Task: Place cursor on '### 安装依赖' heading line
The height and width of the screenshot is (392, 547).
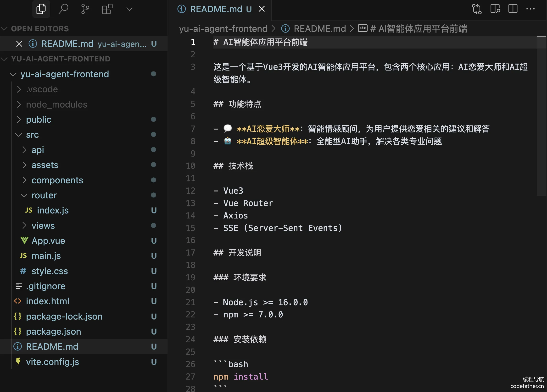Action: [x=240, y=339]
